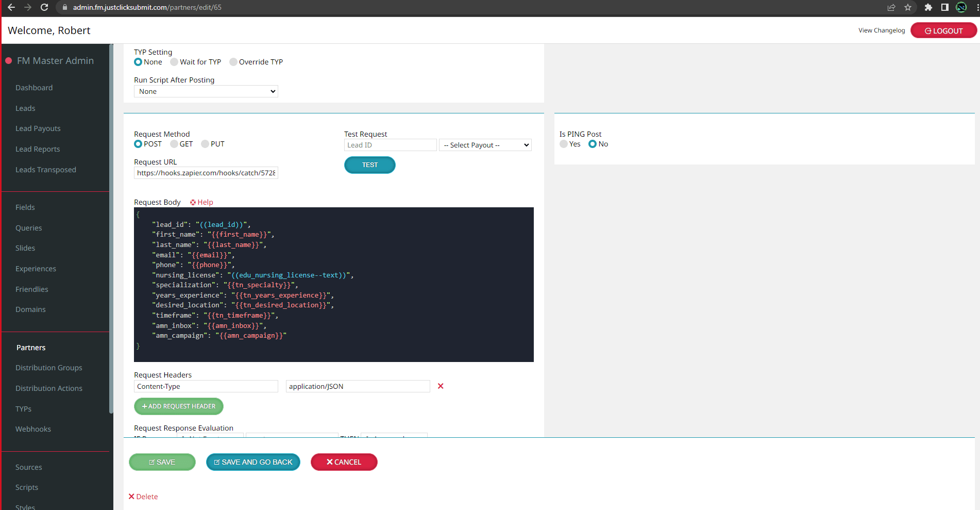This screenshot has width=980, height=510.
Task: Open Distribution Groups in sidebar
Action: tap(49, 368)
